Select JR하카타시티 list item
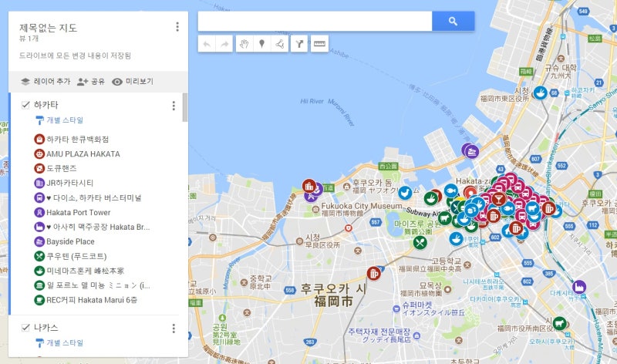Image resolution: width=617 pixels, height=364 pixels. pos(69,183)
